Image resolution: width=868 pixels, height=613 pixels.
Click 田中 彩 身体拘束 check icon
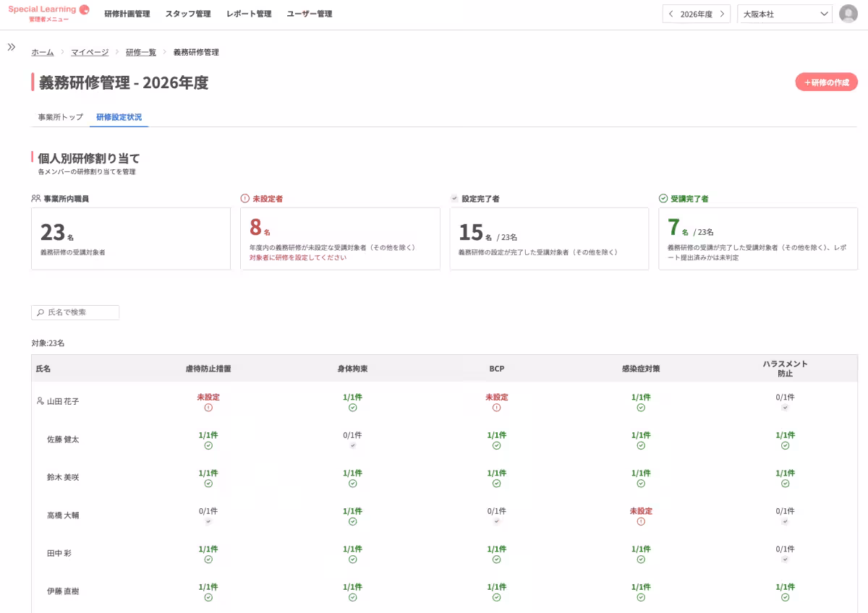coord(352,560)
